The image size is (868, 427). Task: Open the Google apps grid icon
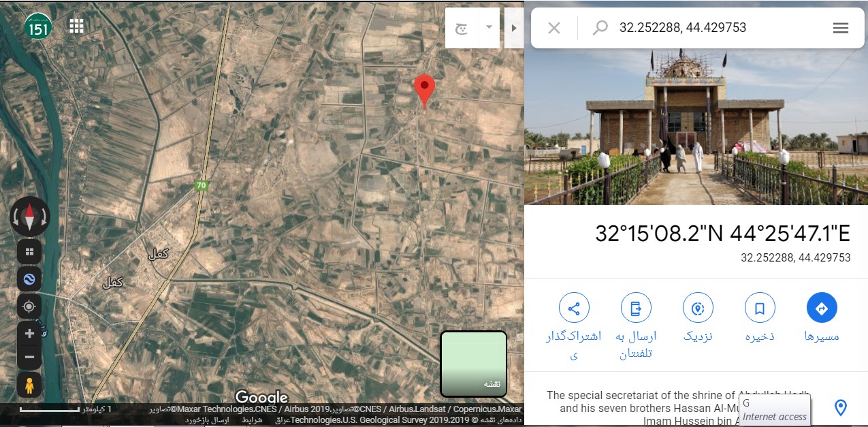click(76, 26)
